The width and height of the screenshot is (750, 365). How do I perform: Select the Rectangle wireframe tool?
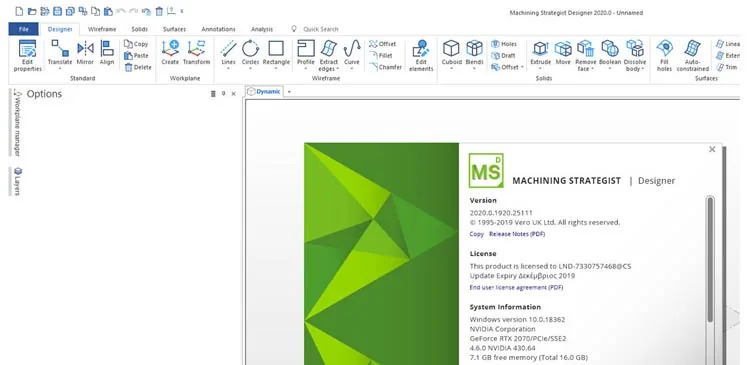(276, 48)
